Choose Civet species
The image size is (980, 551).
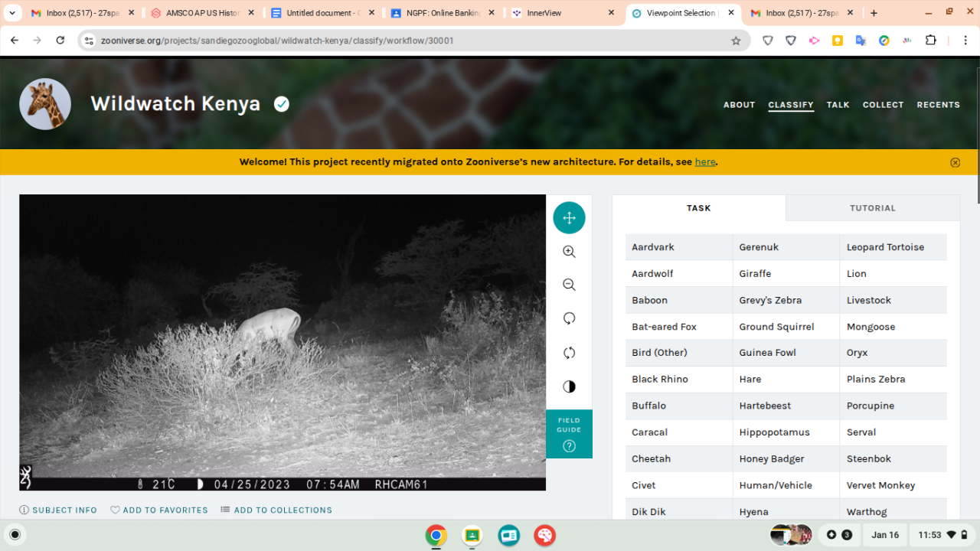point(679,485)
